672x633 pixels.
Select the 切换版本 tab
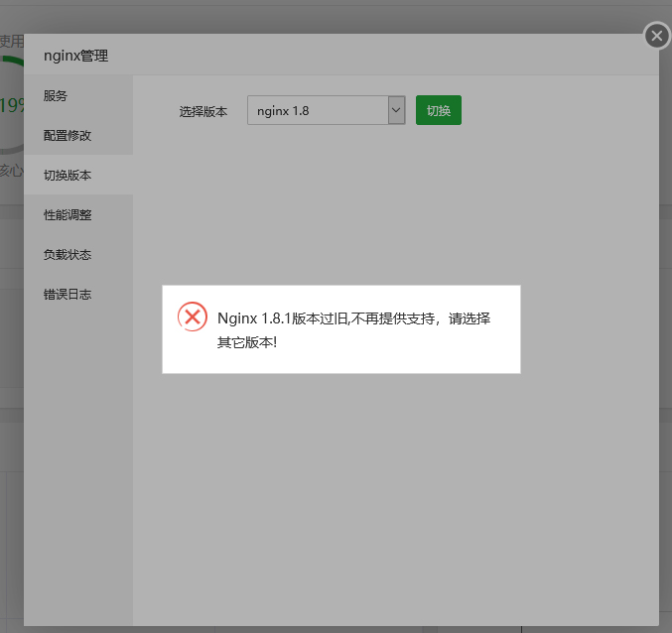click(78, 175)
